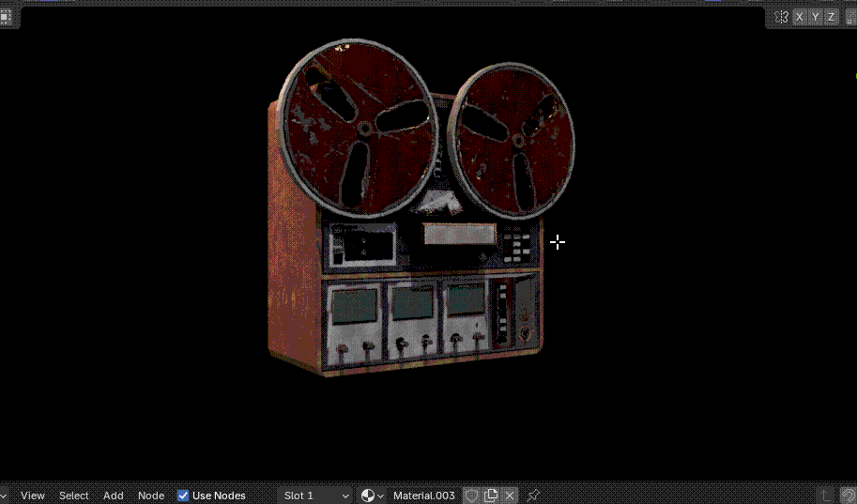
Task: Click the Material.003 name field
Action: (x=424, y=496)
